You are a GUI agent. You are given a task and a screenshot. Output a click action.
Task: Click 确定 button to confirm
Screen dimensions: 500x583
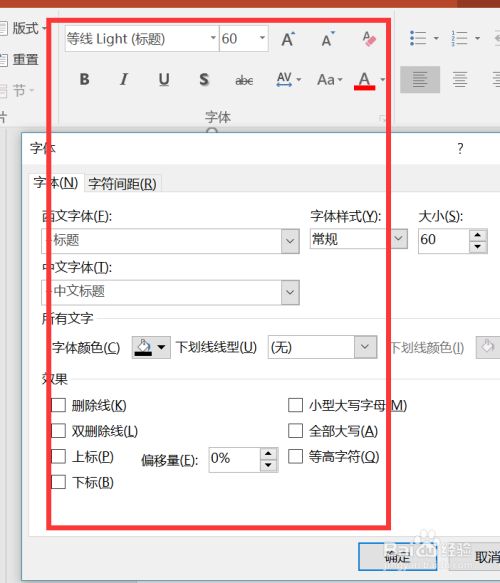click(x=397, y=556)
